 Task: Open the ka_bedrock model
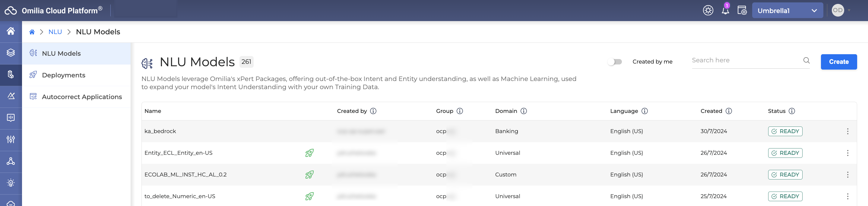point(160,131)
